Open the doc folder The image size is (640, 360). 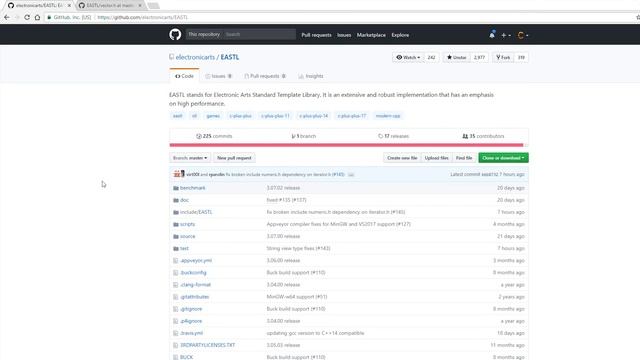click(x=184, y=200)
